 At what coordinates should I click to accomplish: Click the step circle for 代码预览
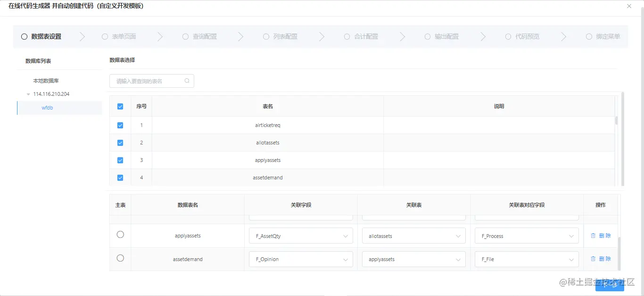[508, 36]
